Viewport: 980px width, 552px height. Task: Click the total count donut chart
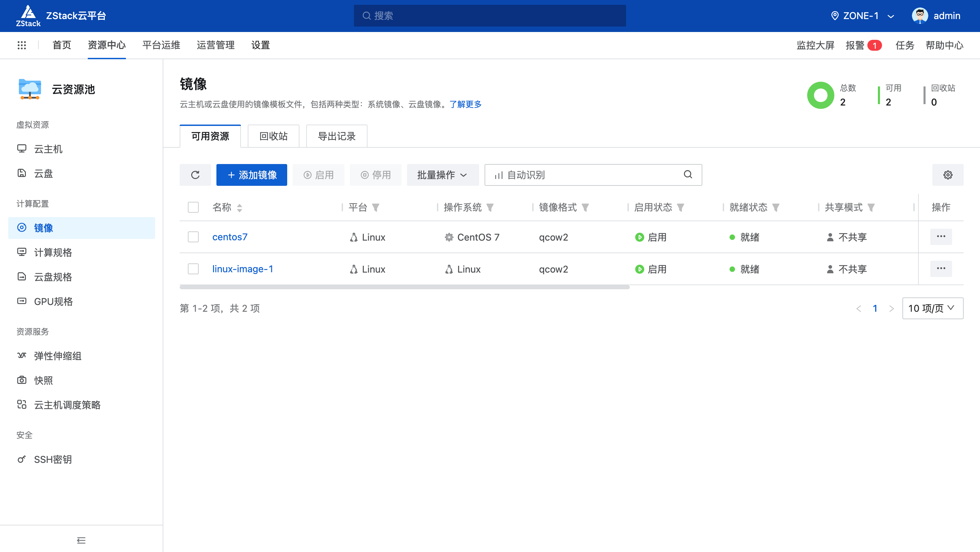pos(821,95)
